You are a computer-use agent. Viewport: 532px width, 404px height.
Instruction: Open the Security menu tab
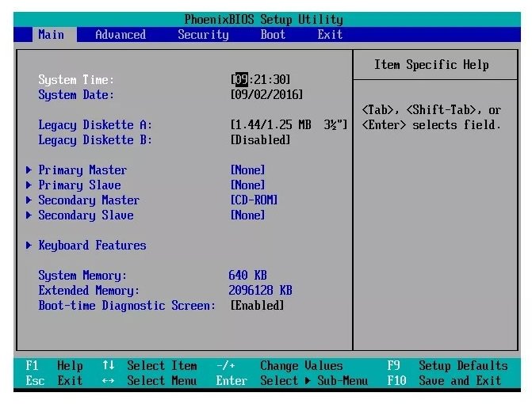pos(203,35)
